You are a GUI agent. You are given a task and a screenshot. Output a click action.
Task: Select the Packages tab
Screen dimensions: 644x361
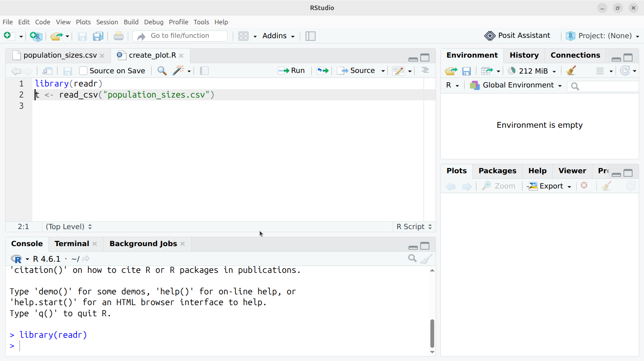tap(497, 171)
